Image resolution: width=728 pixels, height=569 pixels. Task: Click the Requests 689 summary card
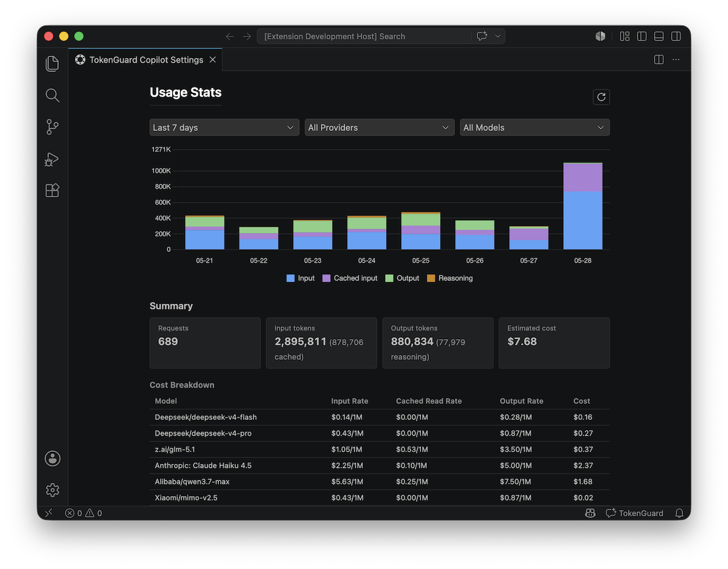coord(205,343)
